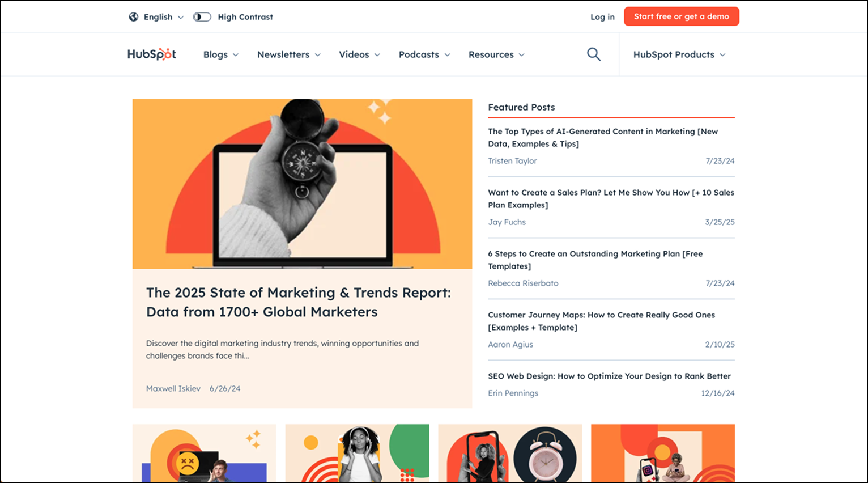Click the HubSpot logo

point(151,53)
